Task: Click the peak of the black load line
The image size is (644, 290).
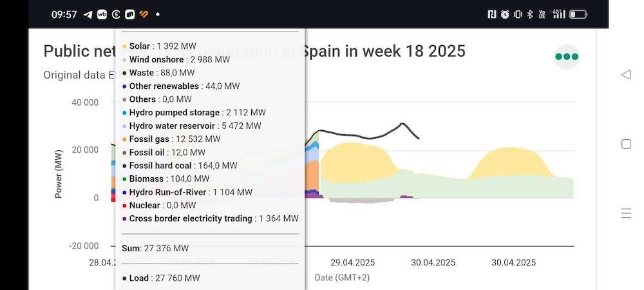Action: point(402,124)
